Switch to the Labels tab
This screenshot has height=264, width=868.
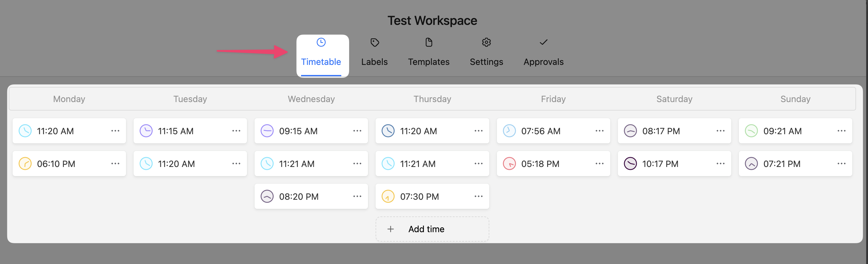point(374,53)
